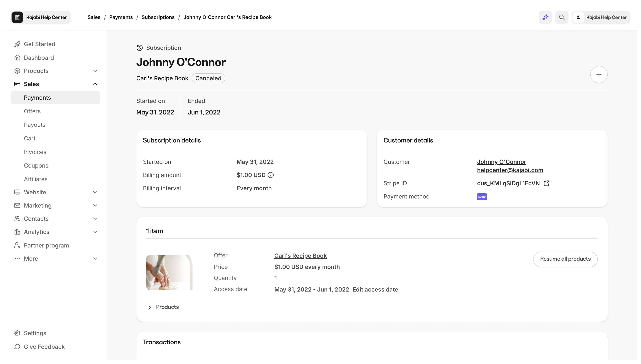Image resolution: width=641 pixels, height=364 pixels.
Task: Click the Resume all products button
Action: tap(565, 259)
